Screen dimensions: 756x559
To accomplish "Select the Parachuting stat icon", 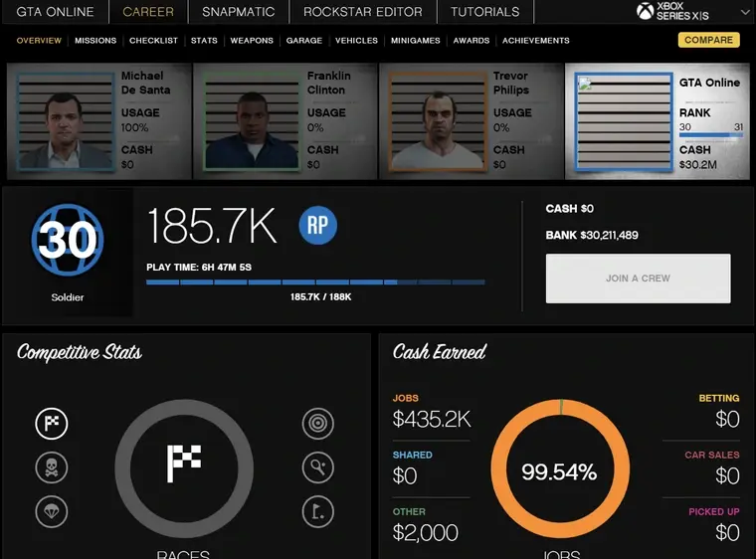I will coord(52,511).
